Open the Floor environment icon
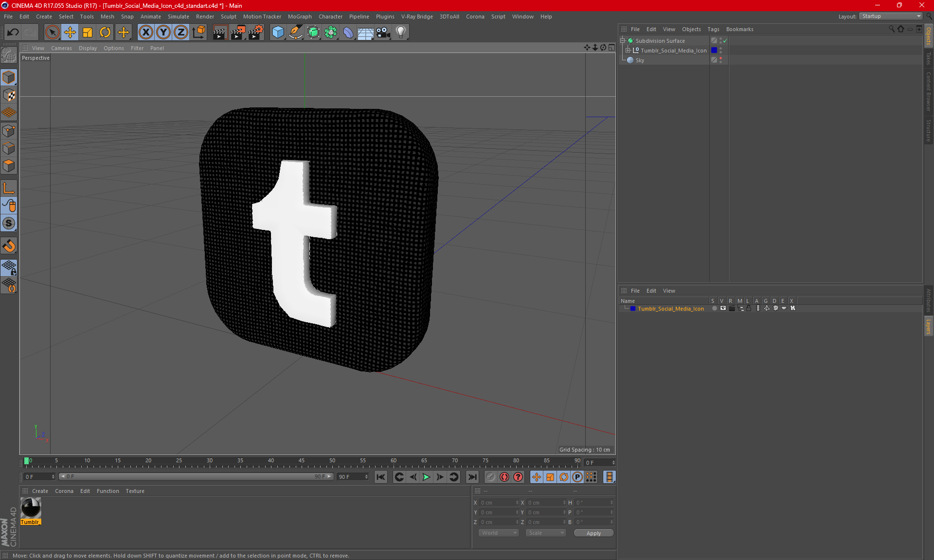 click(x=365, y=32)
